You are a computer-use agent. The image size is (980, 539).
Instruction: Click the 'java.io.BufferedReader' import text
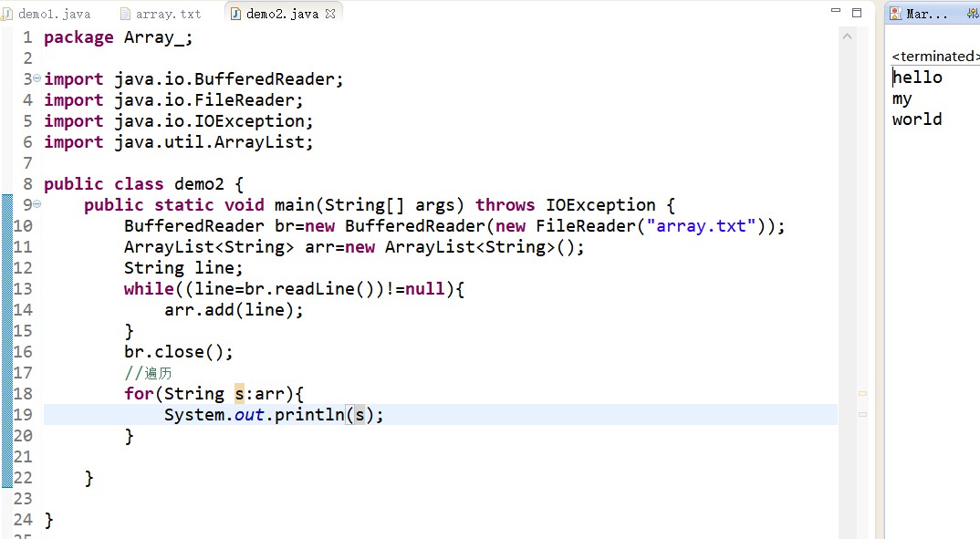click(x=225, y=79)
